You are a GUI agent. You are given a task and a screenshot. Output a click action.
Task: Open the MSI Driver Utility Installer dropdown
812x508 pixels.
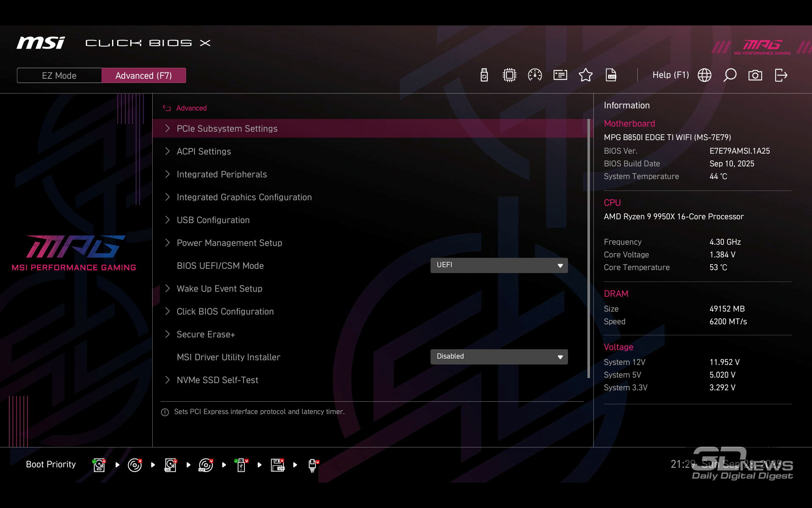click(499, 357)
